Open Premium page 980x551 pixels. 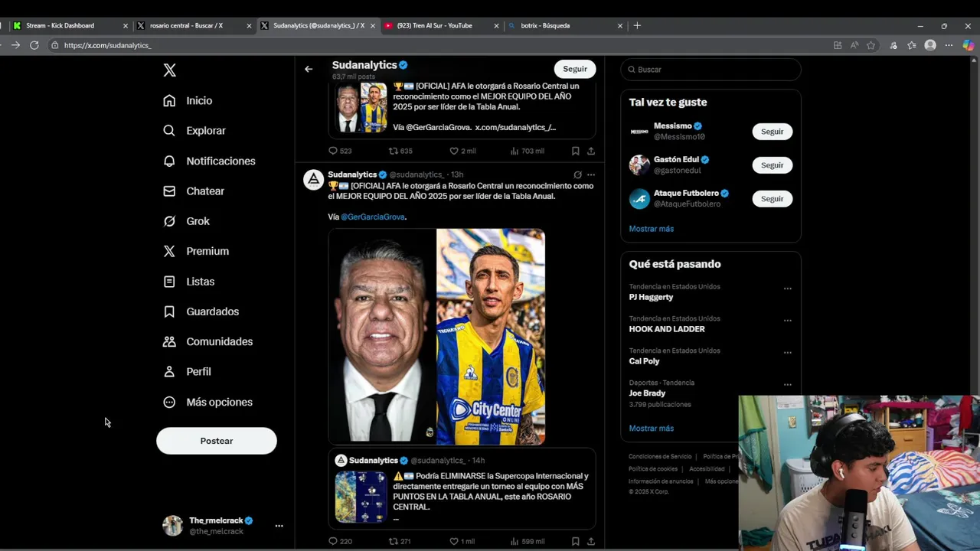[x=196, y=251]
